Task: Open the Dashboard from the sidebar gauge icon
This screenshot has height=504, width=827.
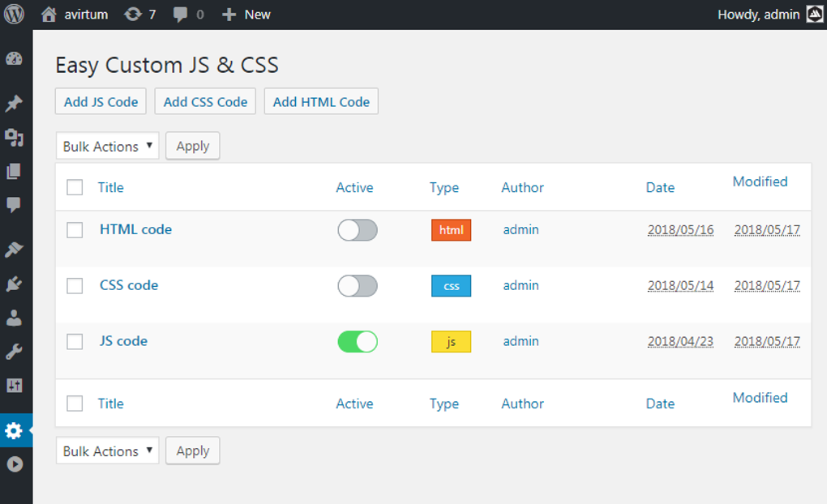Action: [x=14, y=59]
